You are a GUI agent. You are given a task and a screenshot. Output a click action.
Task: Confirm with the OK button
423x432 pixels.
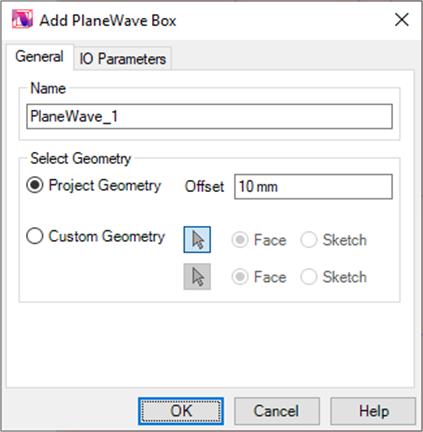click(181, 411)
